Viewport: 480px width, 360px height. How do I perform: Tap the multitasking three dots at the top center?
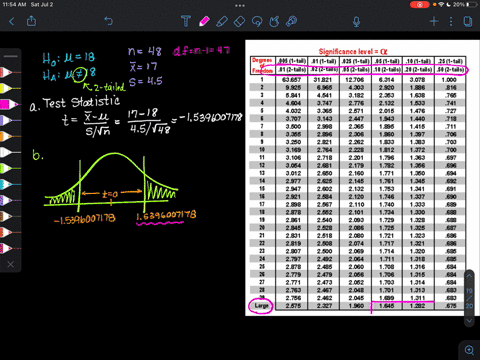(240, 5)
